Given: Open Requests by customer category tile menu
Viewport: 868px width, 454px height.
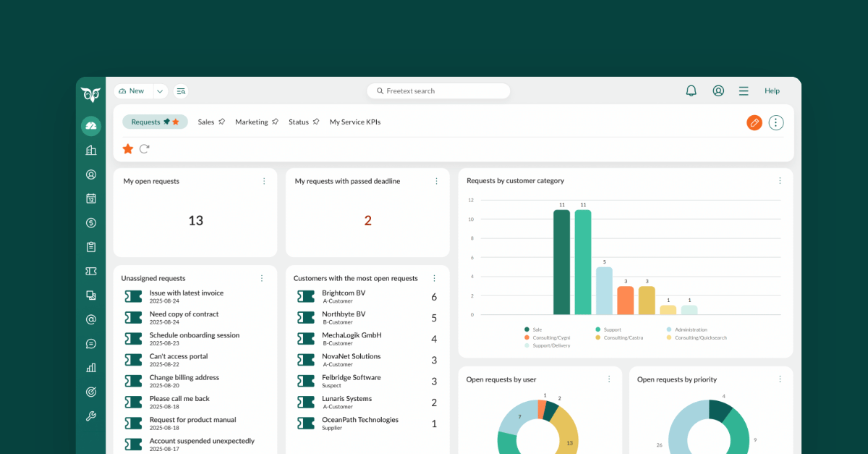Looking at the screenshot, I should 780,181.
